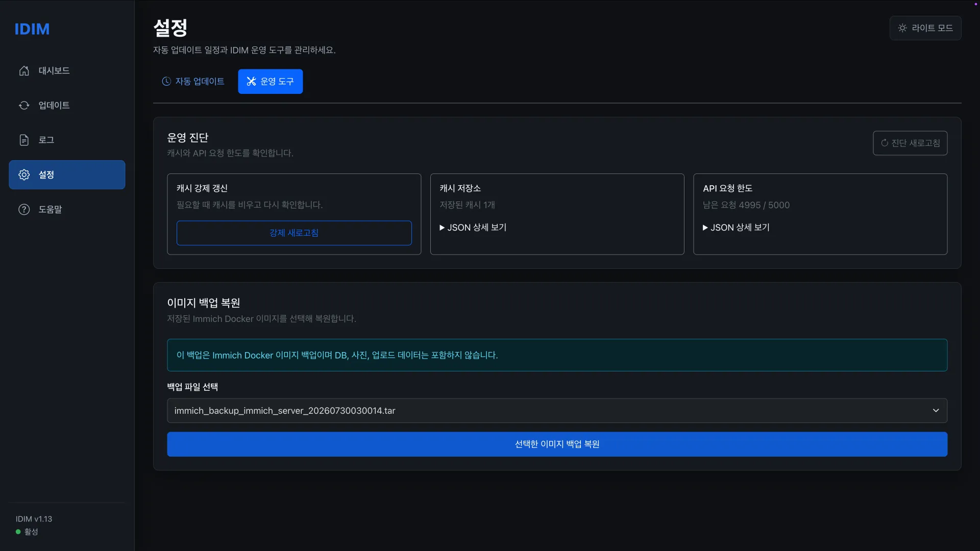Screen dimensions: 980x551
Task: Click the teal backup notice banner
Action: click(557, 355)
